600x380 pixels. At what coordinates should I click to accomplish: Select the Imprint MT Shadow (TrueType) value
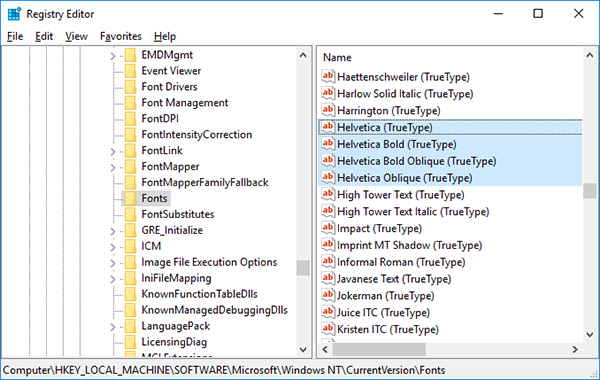[409, 245]
